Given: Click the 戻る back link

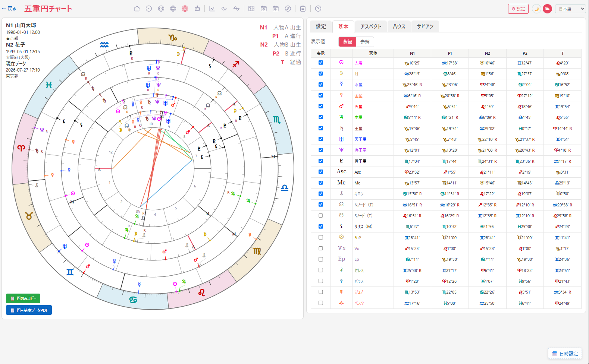Looking at the screenshot, I should coord(9,9).
